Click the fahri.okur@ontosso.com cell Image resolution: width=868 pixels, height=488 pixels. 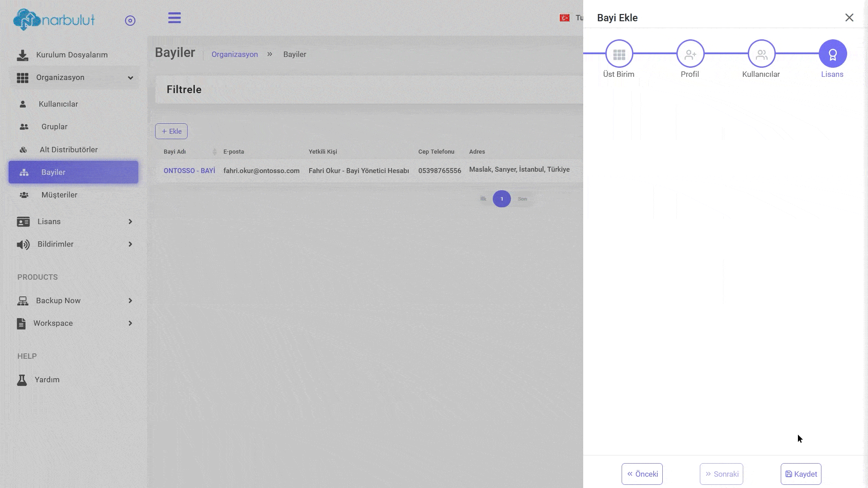(261, 171)
